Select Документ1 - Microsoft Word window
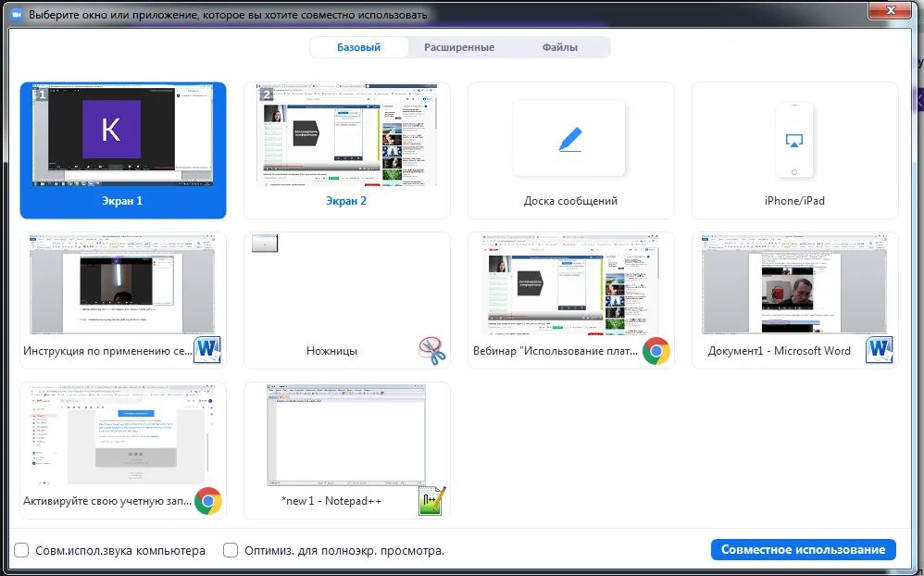The image size is (924, 576). [795, 301]
